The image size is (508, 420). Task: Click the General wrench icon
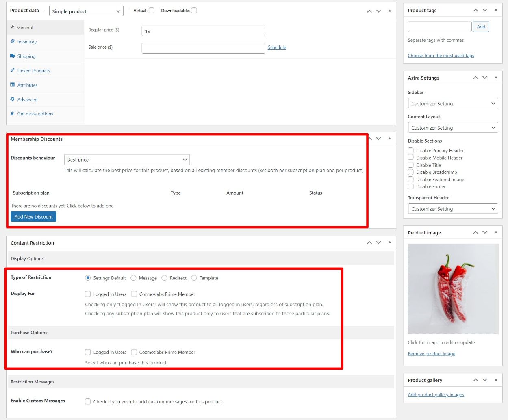12,27
